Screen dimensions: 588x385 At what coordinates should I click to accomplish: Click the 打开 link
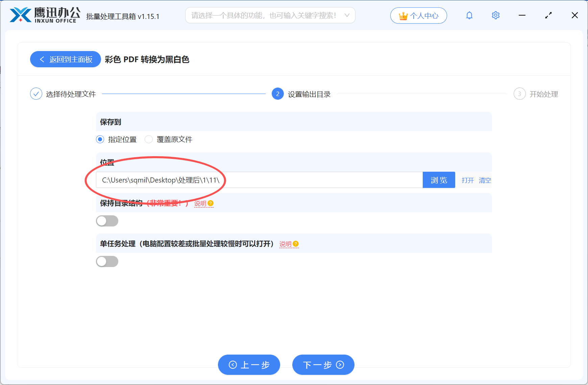[468, 181]
